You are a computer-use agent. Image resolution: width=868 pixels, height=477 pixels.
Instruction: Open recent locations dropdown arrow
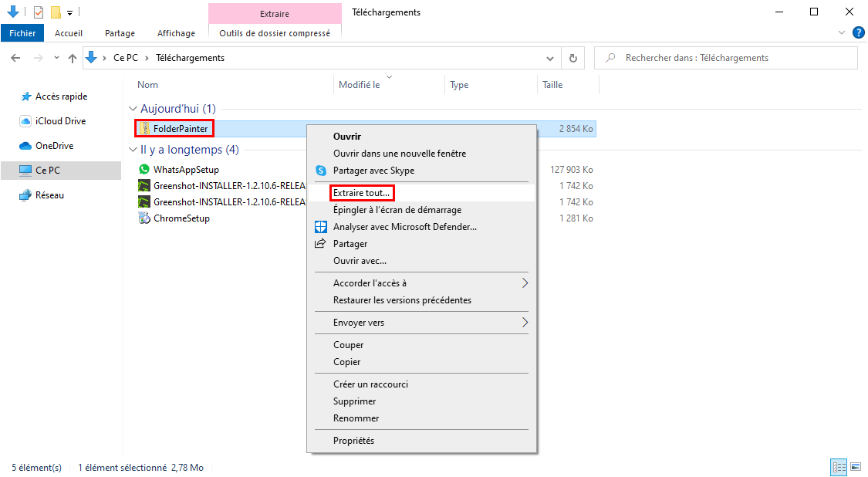point(56,58)
